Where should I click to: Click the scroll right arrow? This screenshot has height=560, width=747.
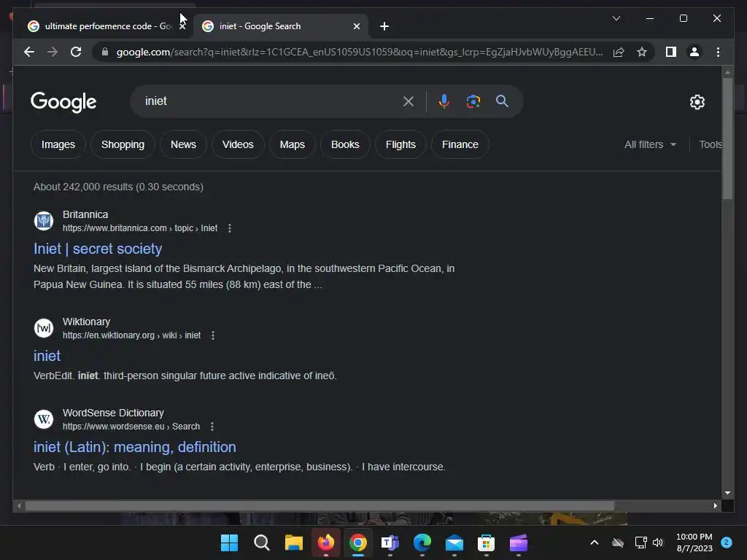point(715,506)
